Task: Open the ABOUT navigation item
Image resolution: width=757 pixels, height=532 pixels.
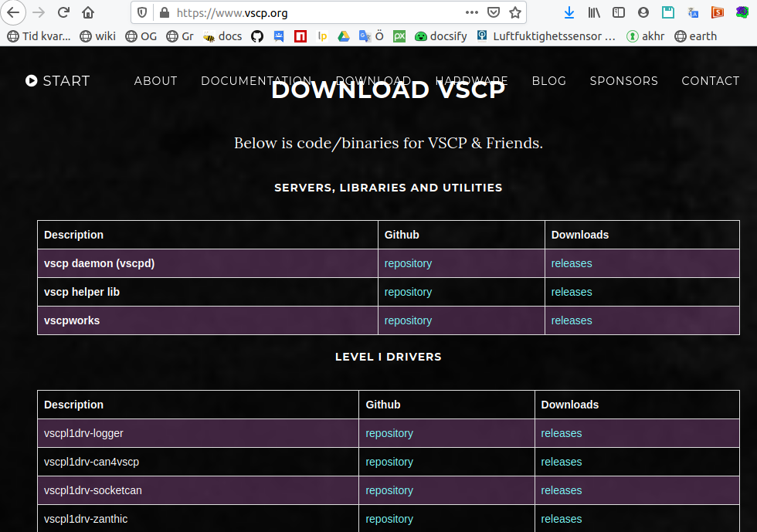Action: 155,80
